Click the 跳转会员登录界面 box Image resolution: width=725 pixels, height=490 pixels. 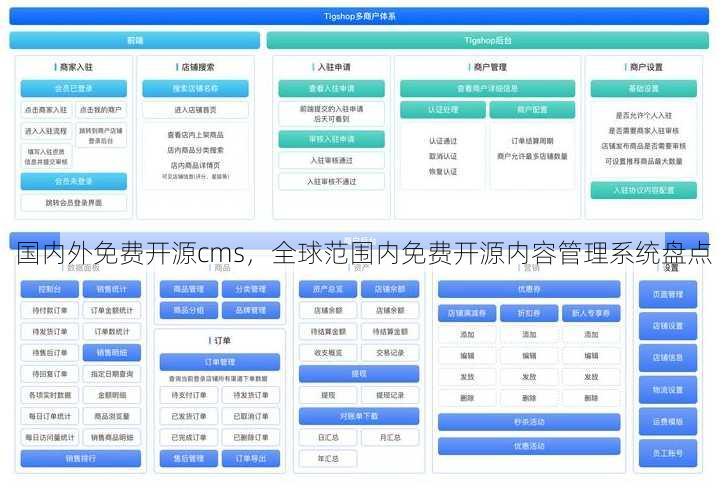(74, 203)
